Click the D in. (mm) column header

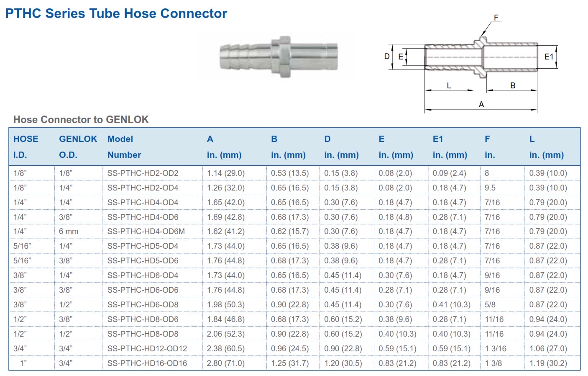click(341, 147)
